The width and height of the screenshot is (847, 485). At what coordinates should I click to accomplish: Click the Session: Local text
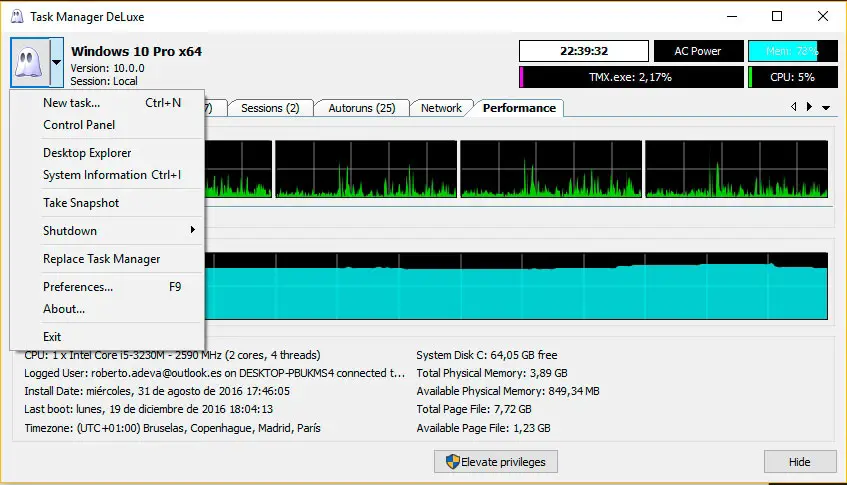(x=104, y=81)
